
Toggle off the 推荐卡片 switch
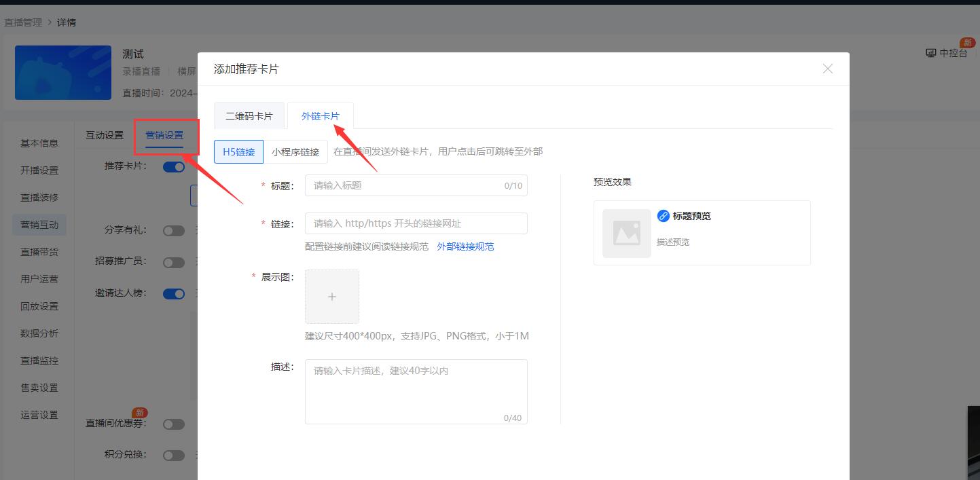coord(174,166)
